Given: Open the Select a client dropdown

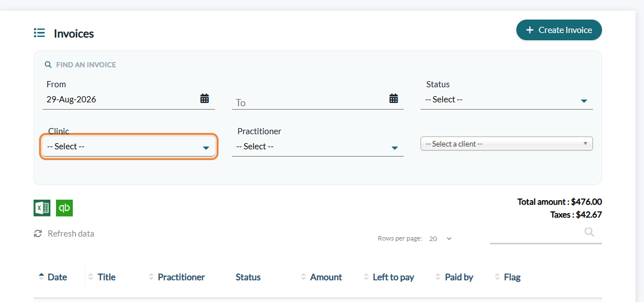Looking at the screenshot, I should click(x=506, y=144).
